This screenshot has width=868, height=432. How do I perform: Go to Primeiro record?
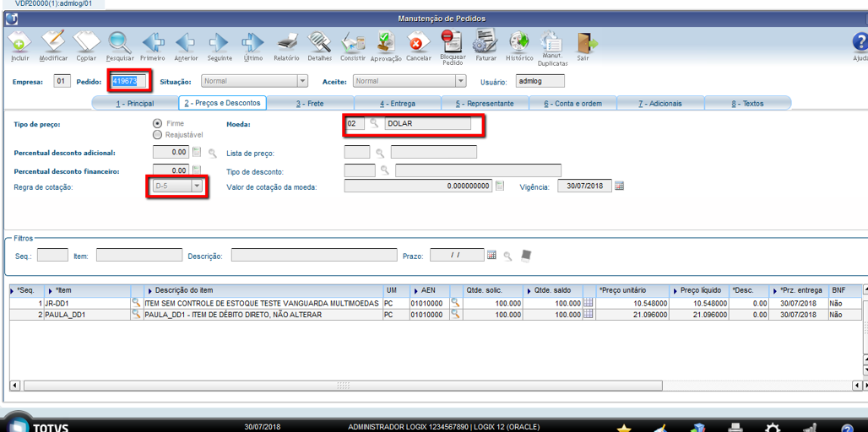click(153, 42)
